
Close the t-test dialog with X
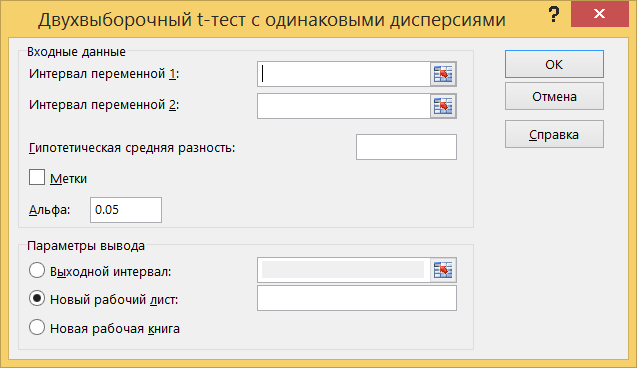coord(600,14)
